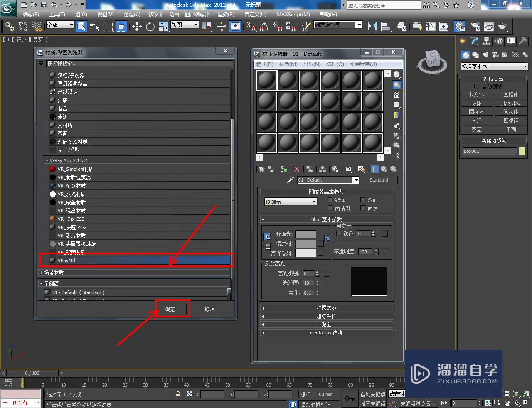Click the Video Color Check icon

(x=397, y=115)
